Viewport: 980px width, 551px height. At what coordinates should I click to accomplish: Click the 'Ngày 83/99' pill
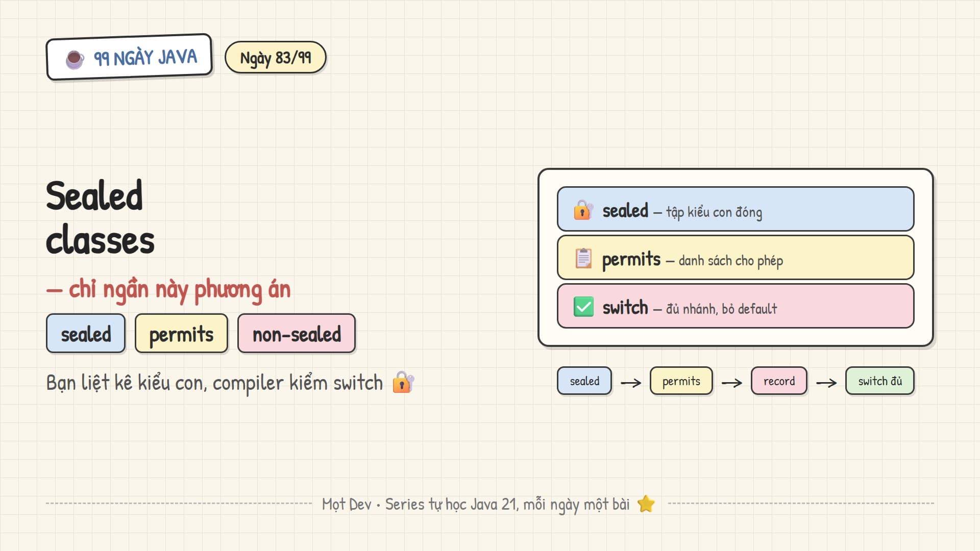click(276, 57)
